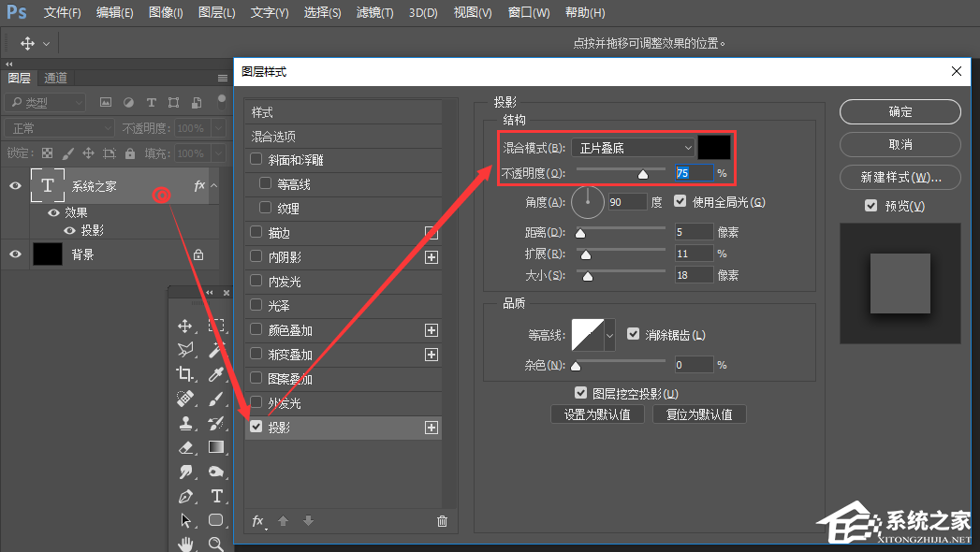Hide the 背景 layer with its eye icon
Image resolution: width=980 pixels, height=552 pixels.
14,254
